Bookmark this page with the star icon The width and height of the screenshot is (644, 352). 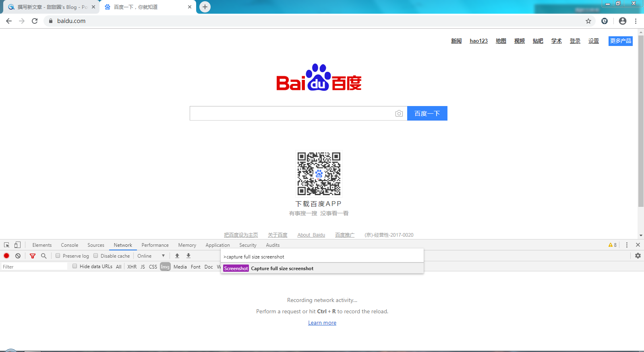tap(588, 21)
